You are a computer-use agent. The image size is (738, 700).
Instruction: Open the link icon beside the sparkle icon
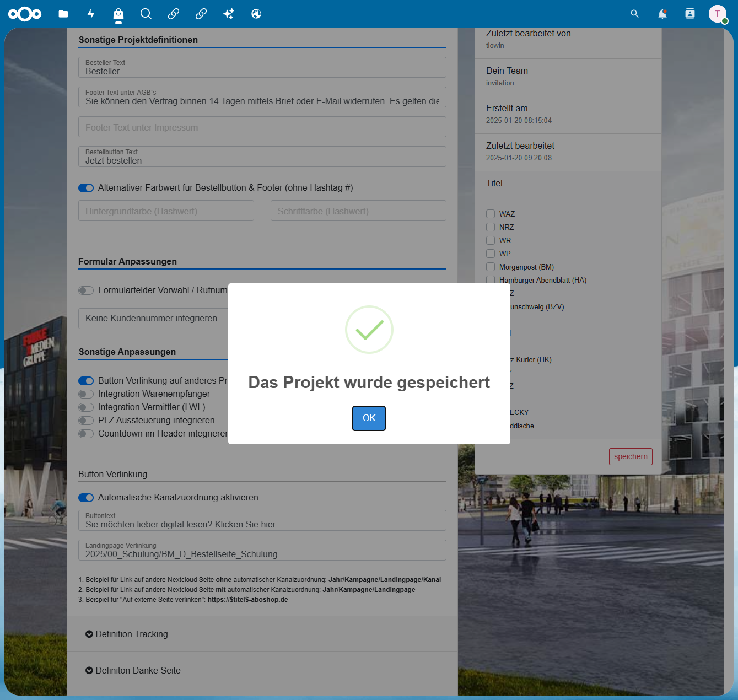pos(201,14)
